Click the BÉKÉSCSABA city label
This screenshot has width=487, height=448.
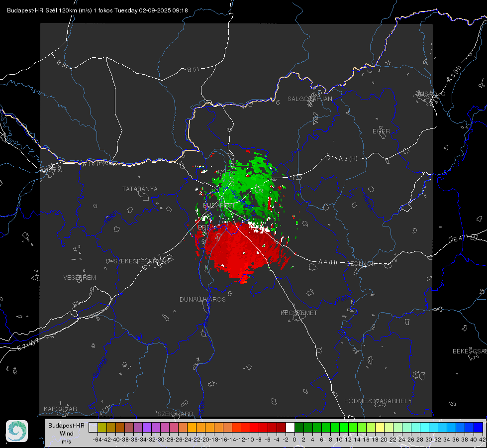click(470, 351)
